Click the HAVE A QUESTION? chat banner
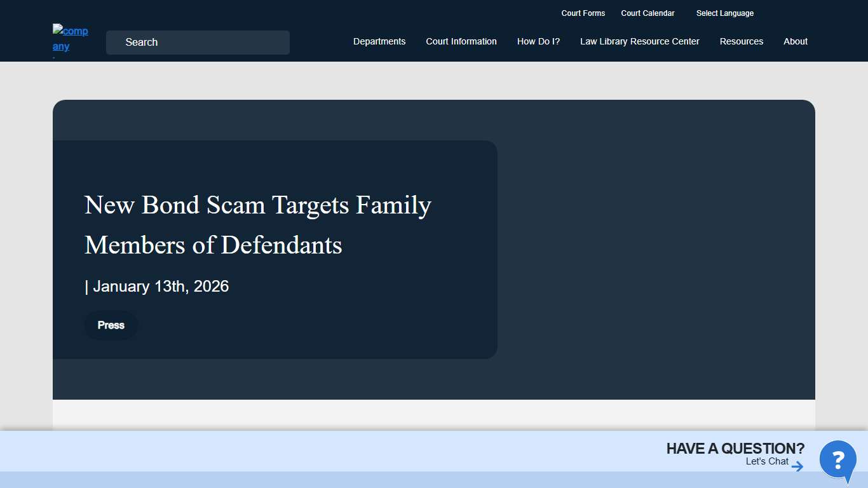 [x=735, y=448]
